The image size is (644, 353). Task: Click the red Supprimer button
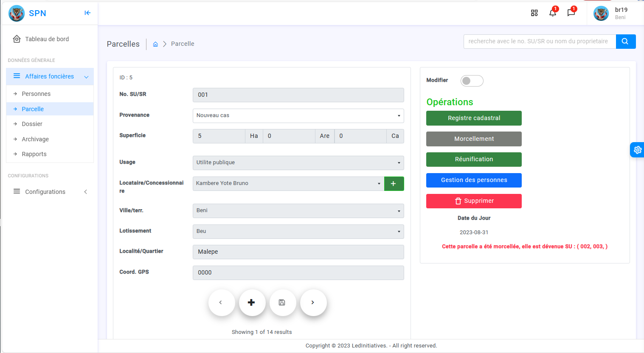pos(474,201)
